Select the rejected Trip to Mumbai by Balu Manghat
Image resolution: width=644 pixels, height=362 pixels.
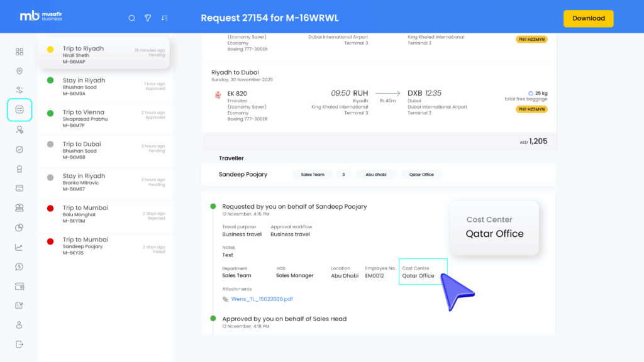coord(104,214)
